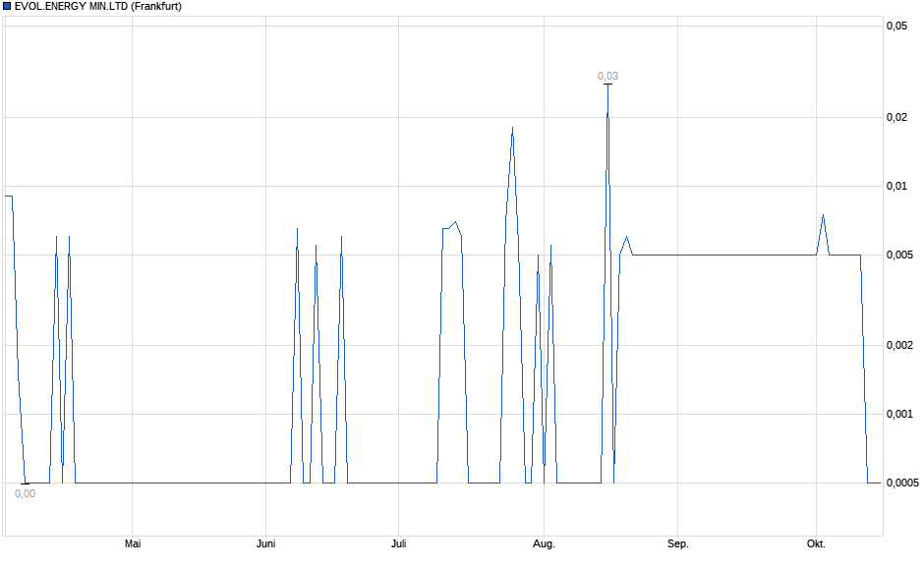Click the 0,03 high-point label
Screen dimensions: 924x569
(x=607, y=76)
